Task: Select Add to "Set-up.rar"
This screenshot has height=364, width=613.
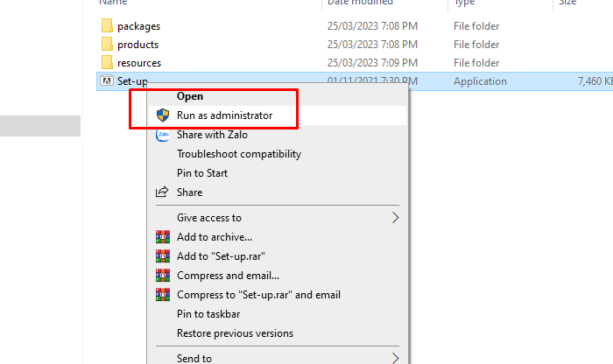Action: (x=221, y=256)
